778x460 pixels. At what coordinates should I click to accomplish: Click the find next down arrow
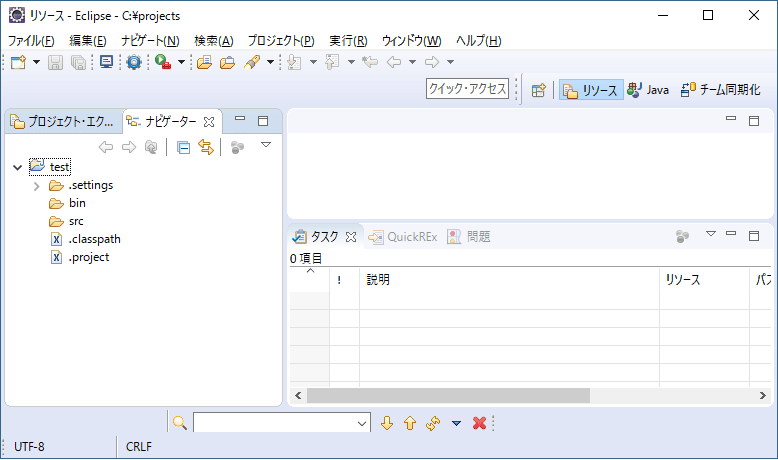[387, 423]
